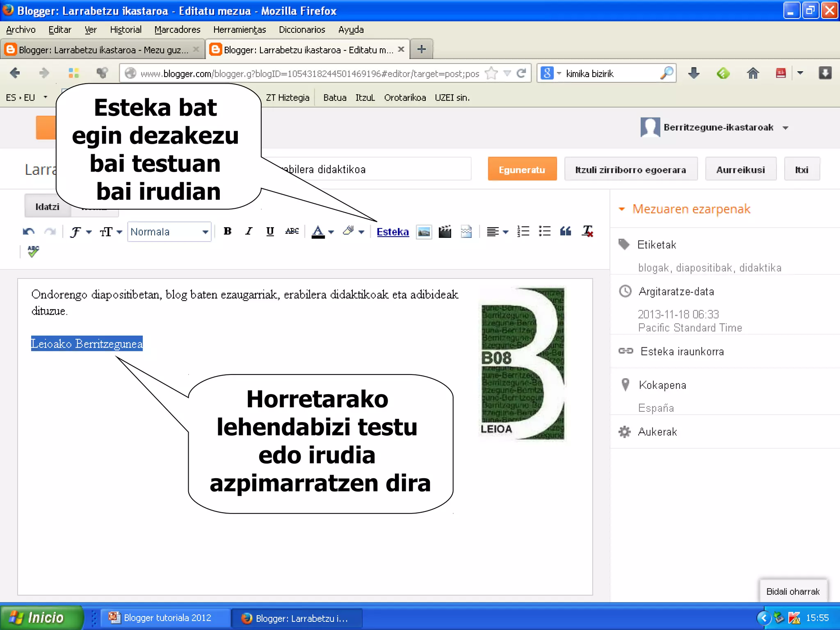The height and width of the screenshot is (630, 840).
Task: Insert a video with the clapperboard icon
Action: click(x=445, y=232)
